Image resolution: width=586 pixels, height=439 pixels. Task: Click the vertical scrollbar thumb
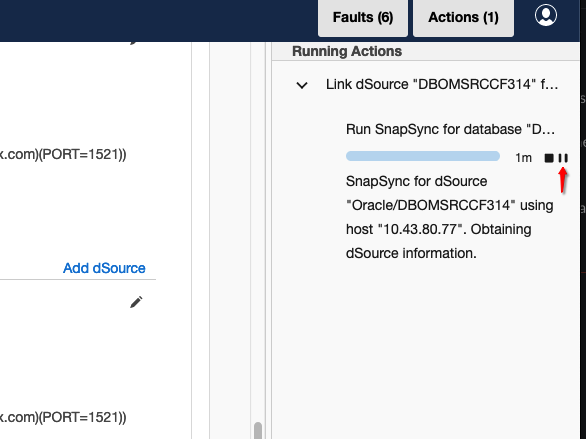(x=257, y=430)
